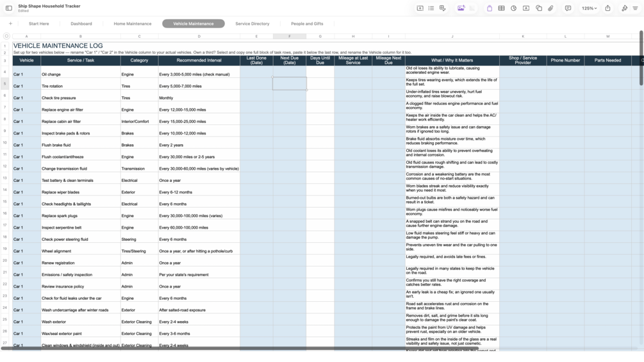Screen dimensions: 644x362
Task: Click the Shop / Service Provider header
Action: tap(523, 60)
